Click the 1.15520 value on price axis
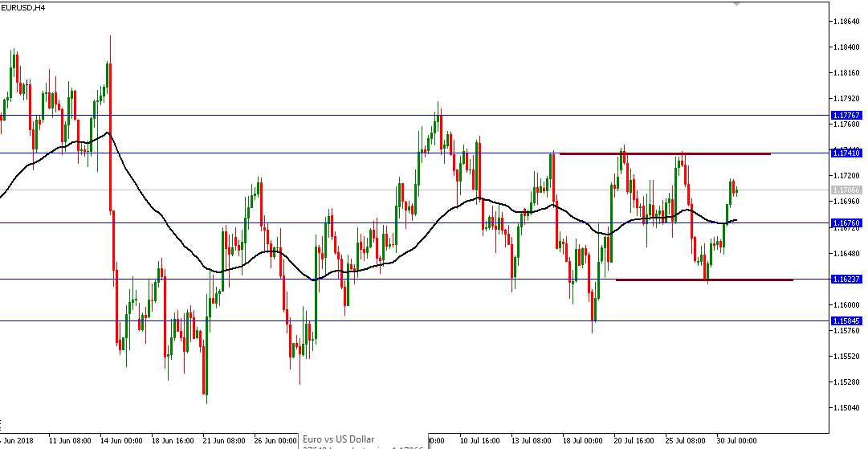Viewport: 868px width, 449px height. pos(847,356)
